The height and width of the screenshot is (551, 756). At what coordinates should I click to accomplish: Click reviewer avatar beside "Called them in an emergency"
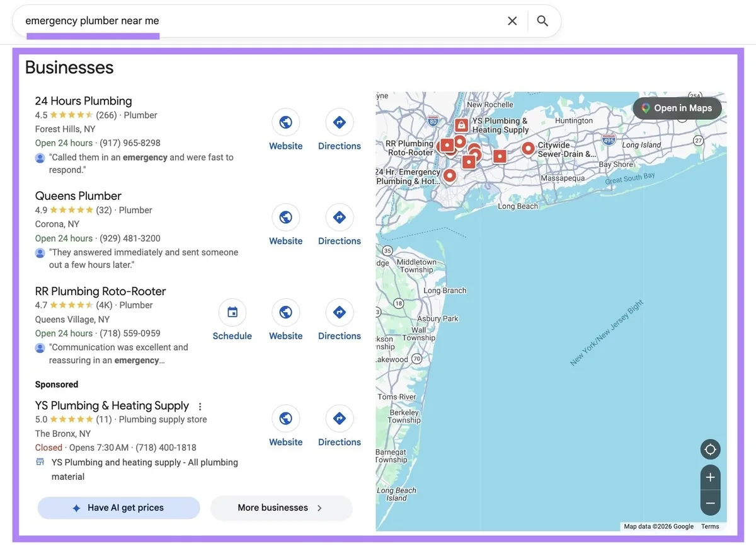pos(40,158)
